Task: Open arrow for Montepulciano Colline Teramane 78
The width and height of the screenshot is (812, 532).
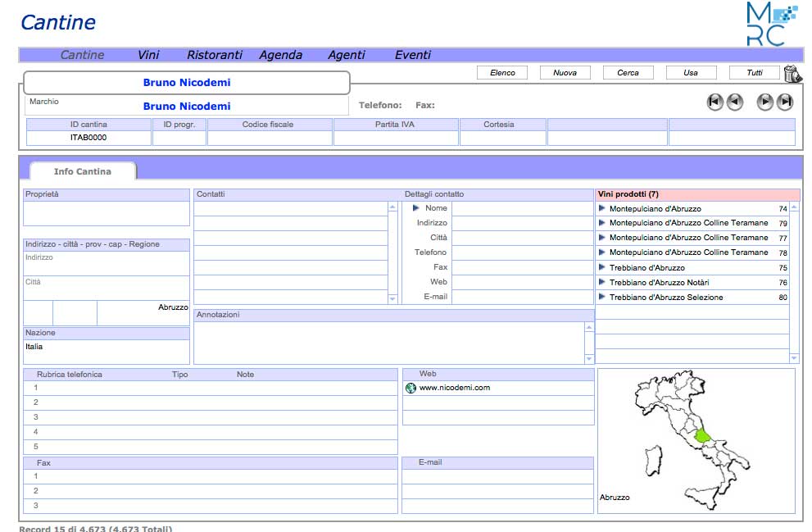Action: [601, 252]
